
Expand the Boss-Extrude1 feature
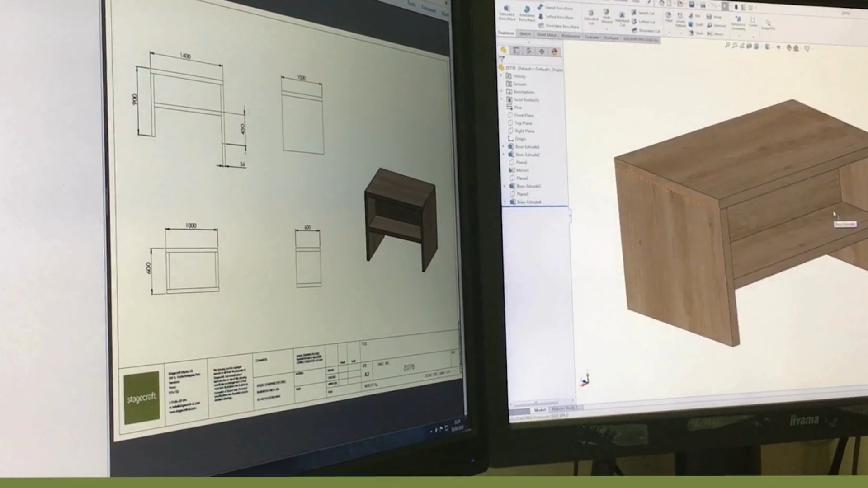pos(503,147)
